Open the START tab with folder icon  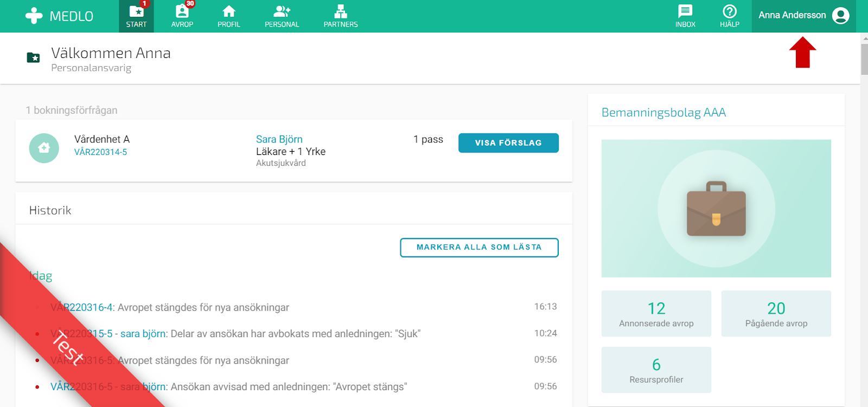pyautogui.click(x=136, y=16)
